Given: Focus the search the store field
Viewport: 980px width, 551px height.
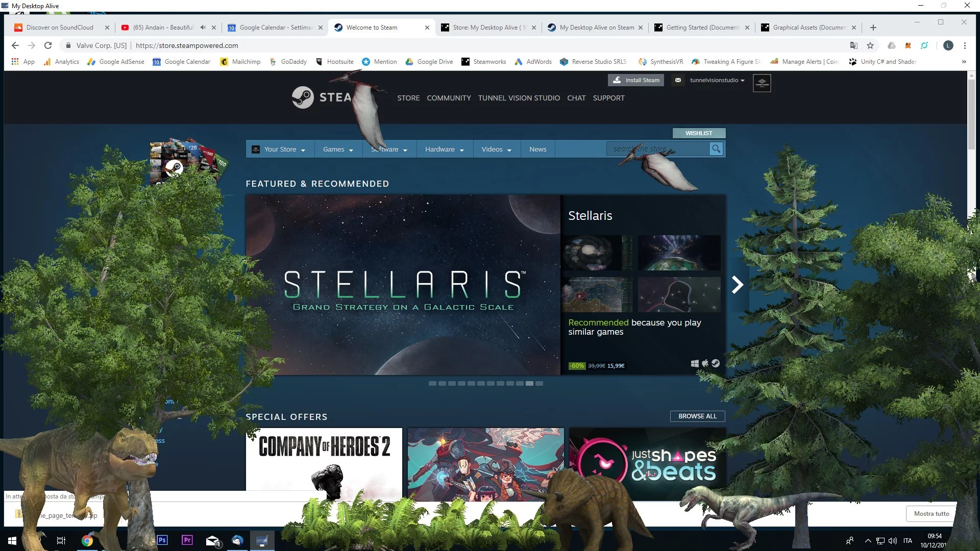Looking at the screenshot, I should click(x=657, y=149).
